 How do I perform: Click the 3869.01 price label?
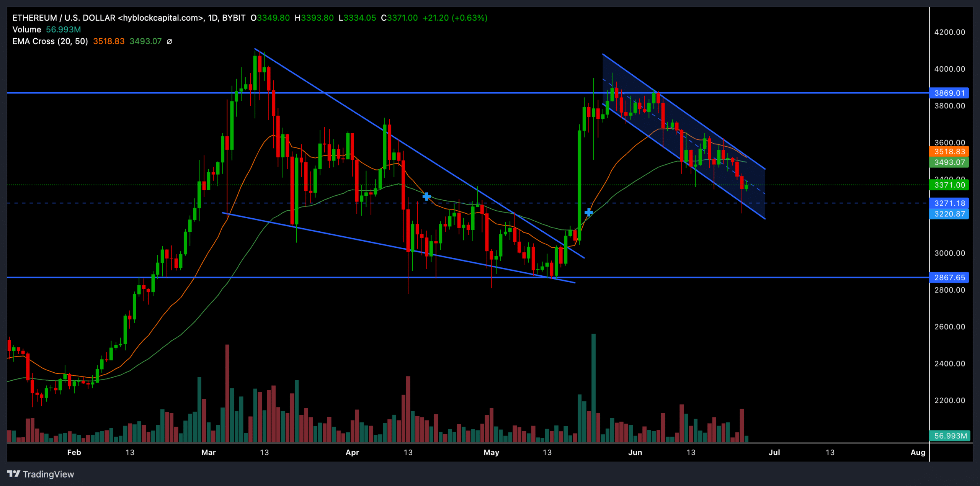949,93
